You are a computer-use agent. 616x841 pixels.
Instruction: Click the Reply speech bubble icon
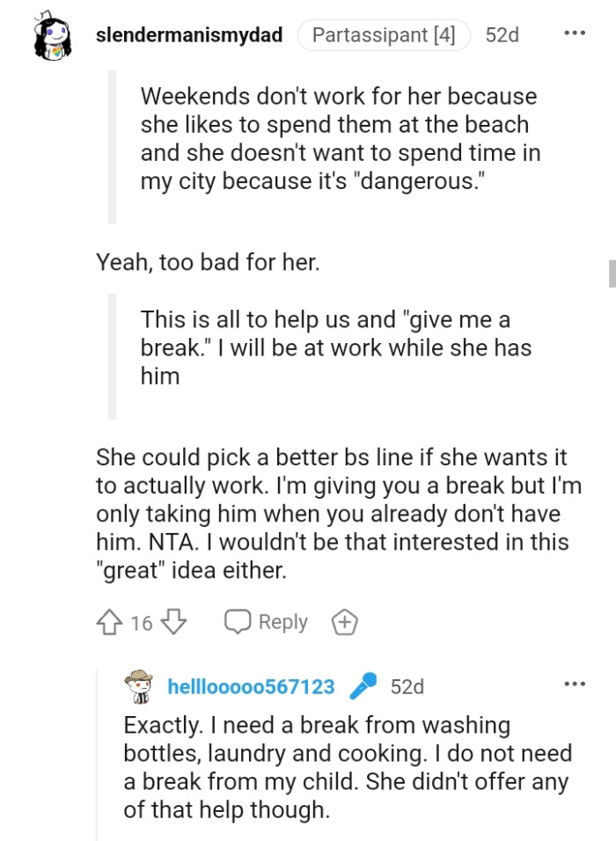click(236, 622)
